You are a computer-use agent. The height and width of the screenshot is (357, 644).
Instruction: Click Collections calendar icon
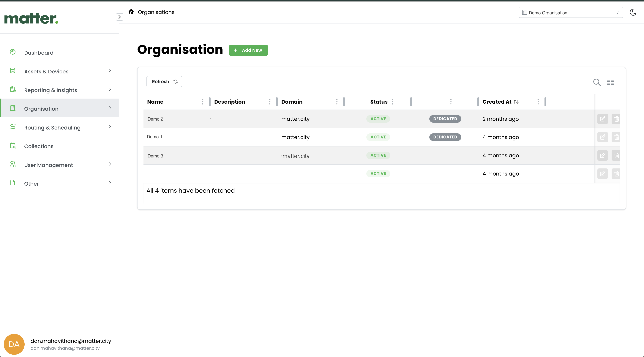[13, 145]
